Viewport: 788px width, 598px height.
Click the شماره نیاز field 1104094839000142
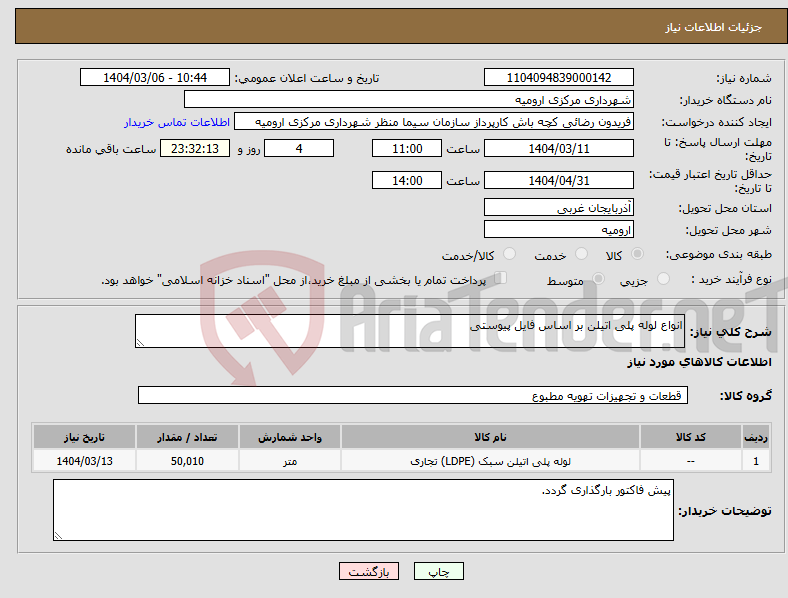click(x=559, y=77)
